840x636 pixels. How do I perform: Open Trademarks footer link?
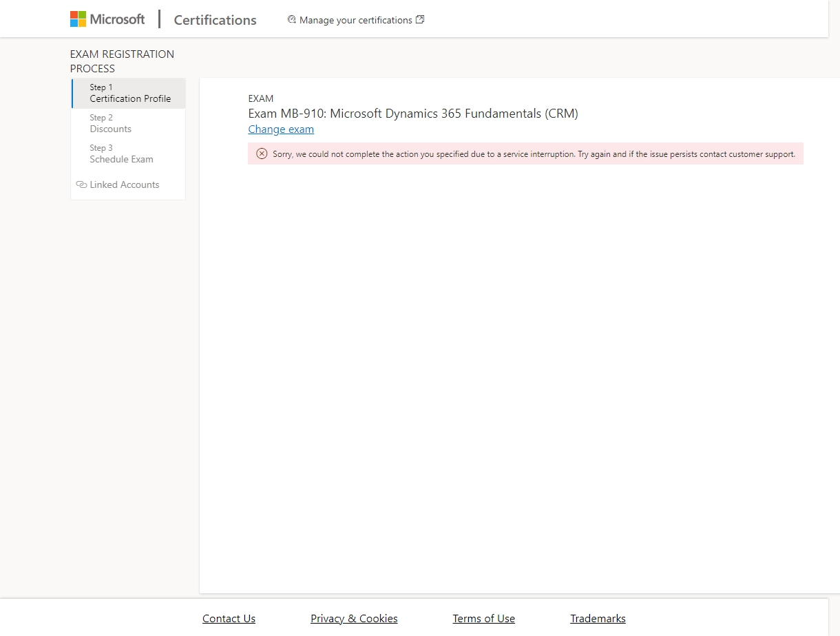click(x=598, y=618)
